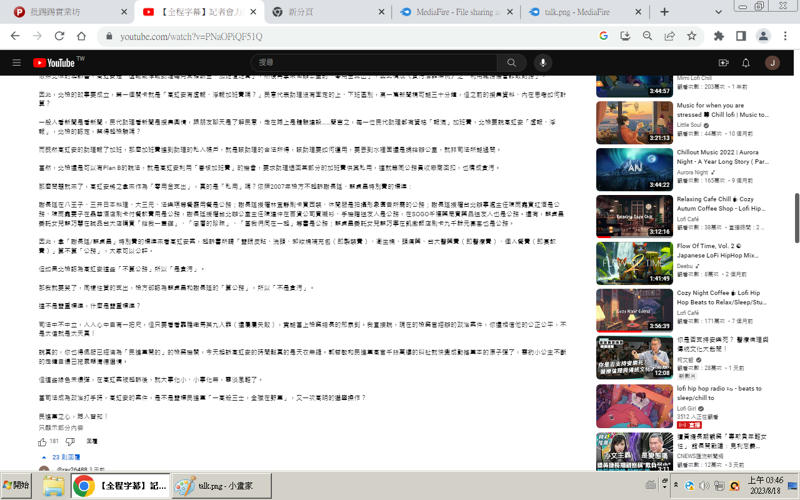Select the active YouTube video tab
The width and height of the screenshot is (800, 500).
pos(200,12)
